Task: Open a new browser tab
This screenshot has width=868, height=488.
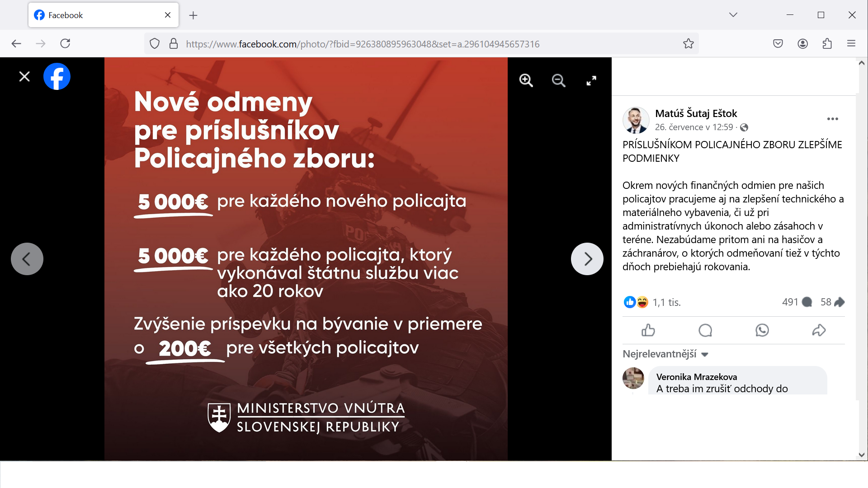Action: tap(193, 15)
